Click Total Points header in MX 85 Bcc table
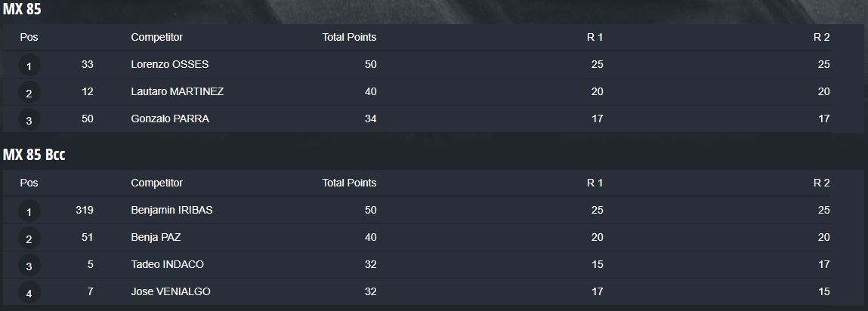The width and height of the screenshot is (868, 311). (349, 183)
